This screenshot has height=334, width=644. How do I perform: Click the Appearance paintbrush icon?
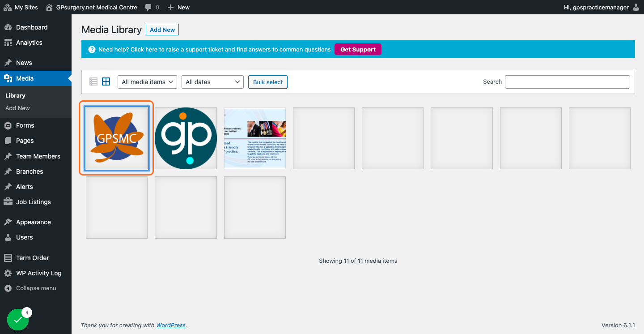pos(8,222)
